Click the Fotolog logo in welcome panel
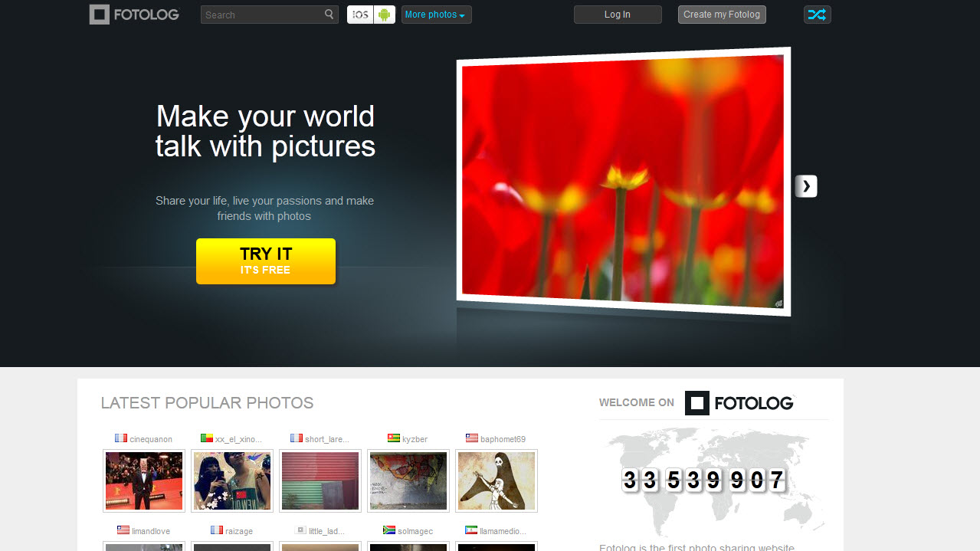Viewport: 980px width, 551px height. point(739,402)
